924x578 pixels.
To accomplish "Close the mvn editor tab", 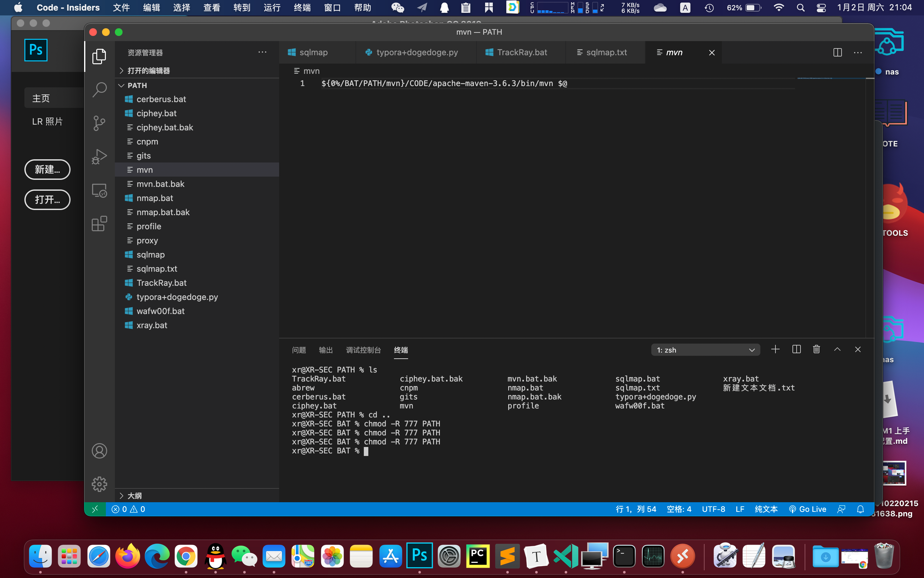I will click(x=712, y=53).
